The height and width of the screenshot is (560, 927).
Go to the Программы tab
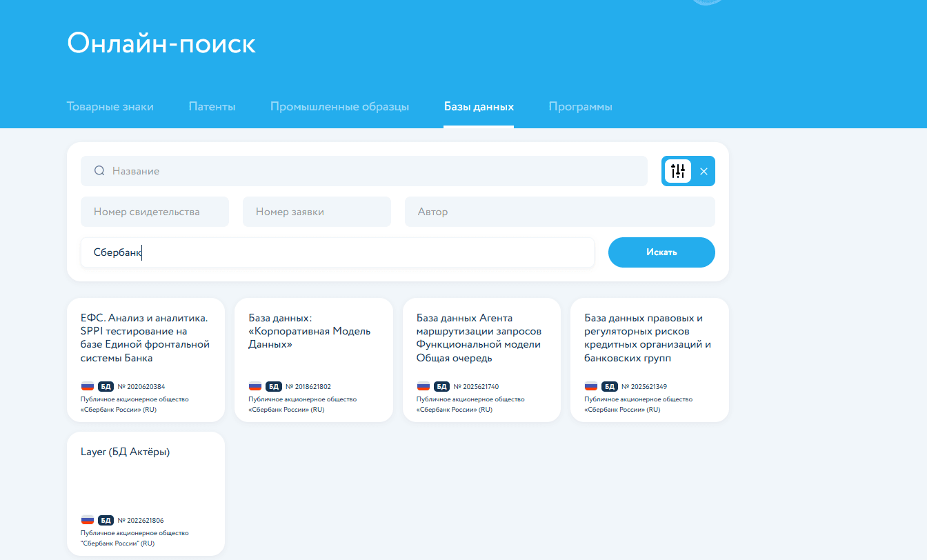[580, 107]
